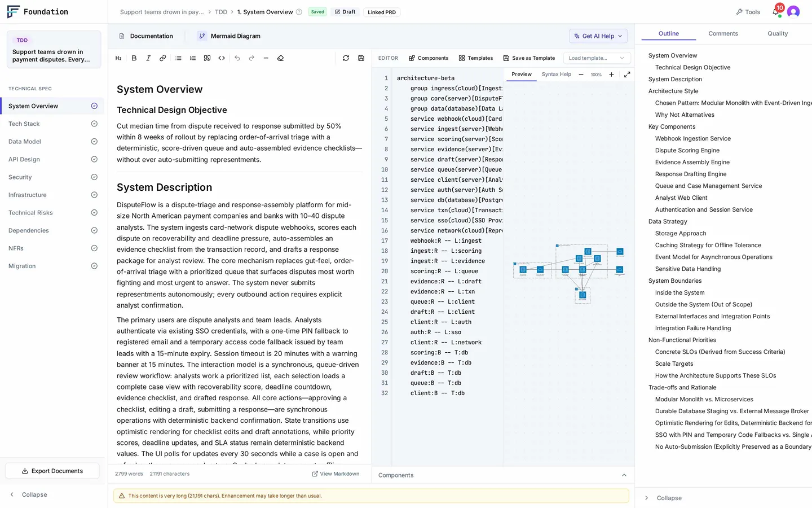Collapse the right outline panel
This screenshot has height=508, width=812.
click(x=663, y=498)
